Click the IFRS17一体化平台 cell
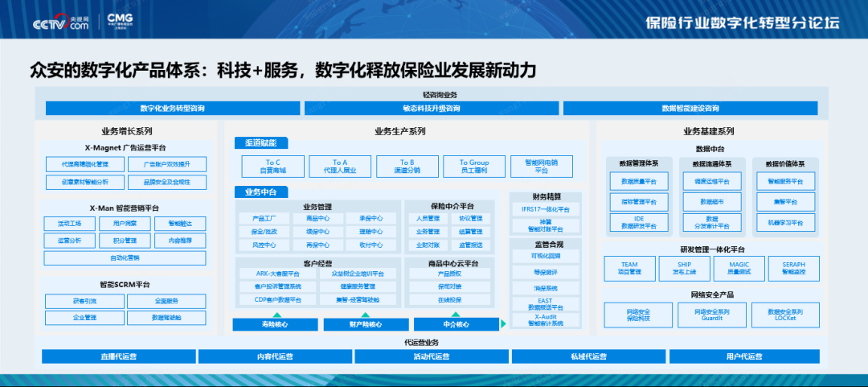 pos(545,209)
